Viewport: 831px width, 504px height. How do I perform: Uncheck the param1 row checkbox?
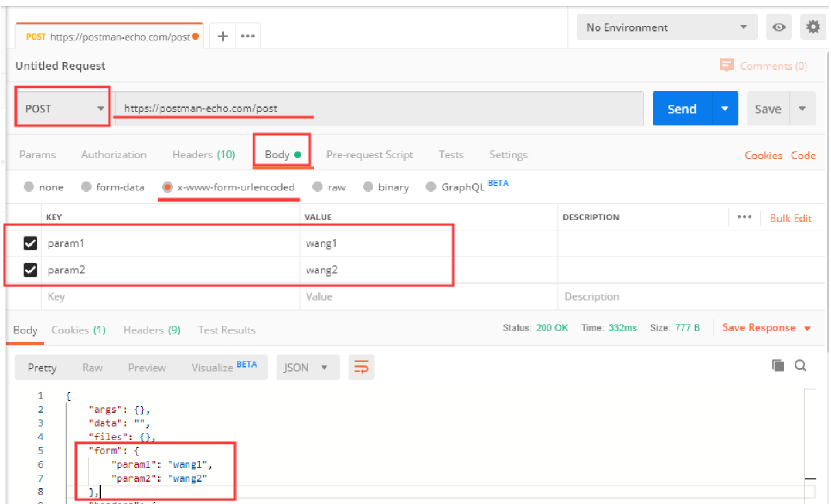coord(31,243)
